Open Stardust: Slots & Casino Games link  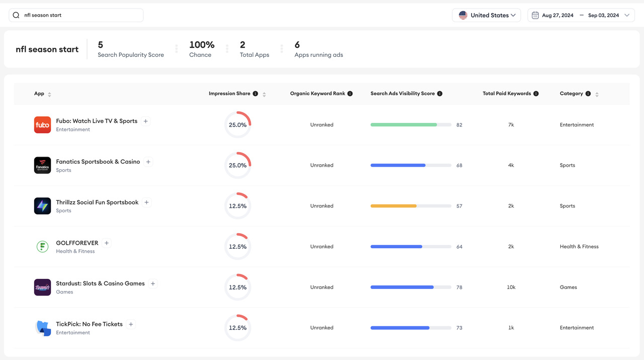click(101, 283)
